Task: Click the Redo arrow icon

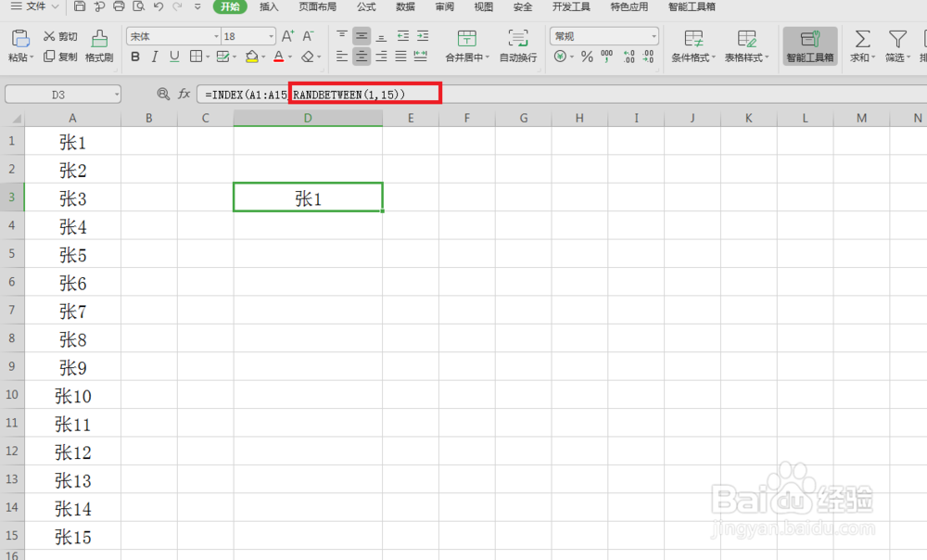Action: click(x=177, y=7)
